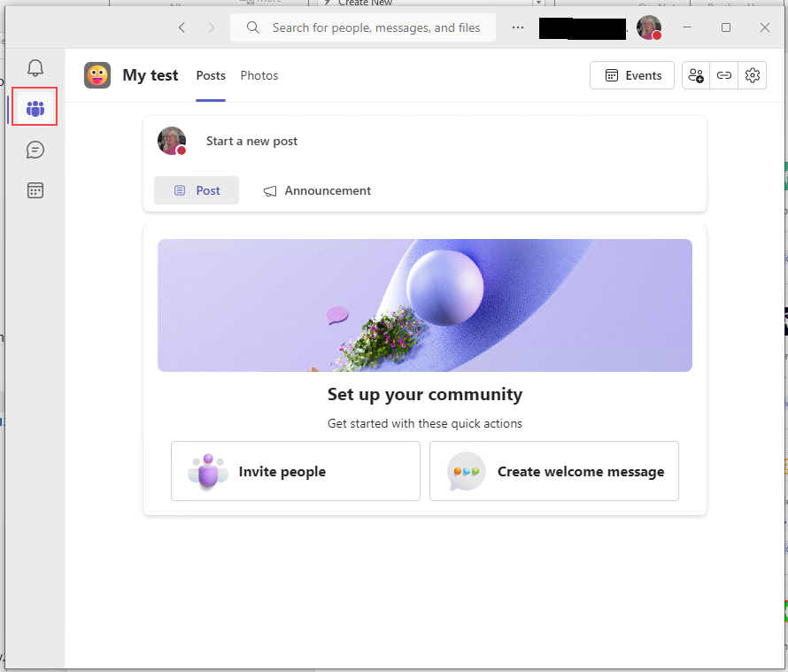Go back with the left arrow
This screenshot has width=788, height=672.
point(182,27)
